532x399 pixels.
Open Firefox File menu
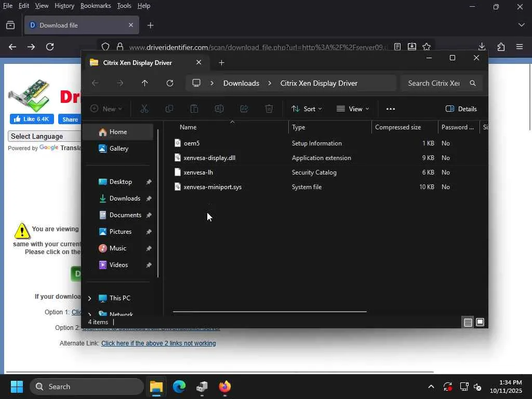click(8, 6)
